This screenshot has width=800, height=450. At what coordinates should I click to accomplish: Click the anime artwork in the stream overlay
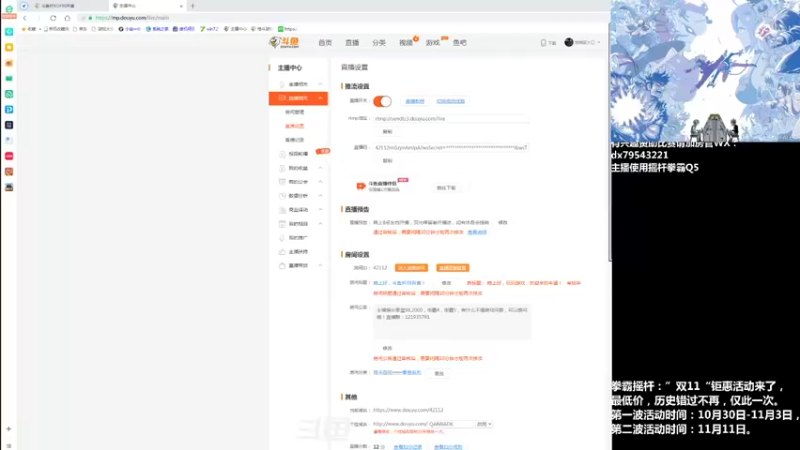coord(705,70)
